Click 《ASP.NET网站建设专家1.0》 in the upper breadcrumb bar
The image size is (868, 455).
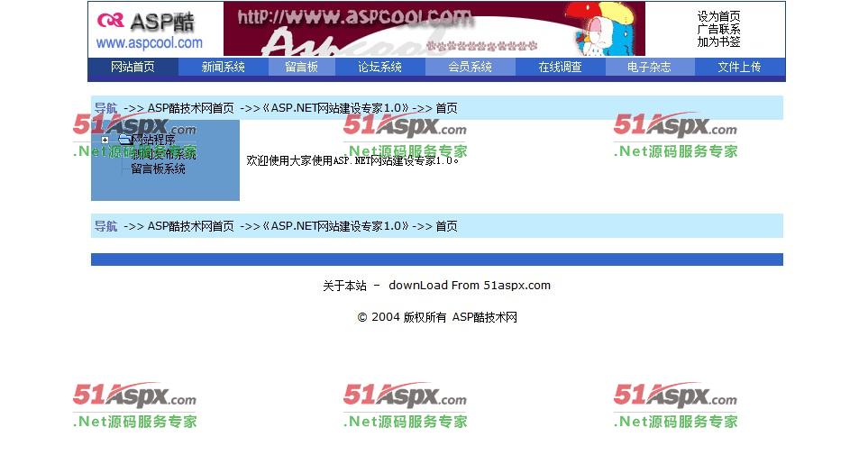(336, 108)
